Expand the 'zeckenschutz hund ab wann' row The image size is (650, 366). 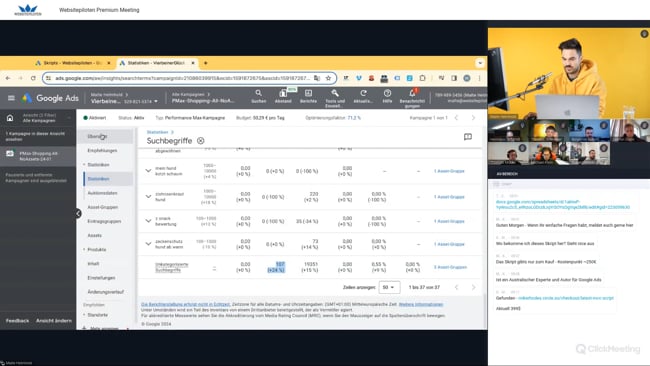point(148,244)
